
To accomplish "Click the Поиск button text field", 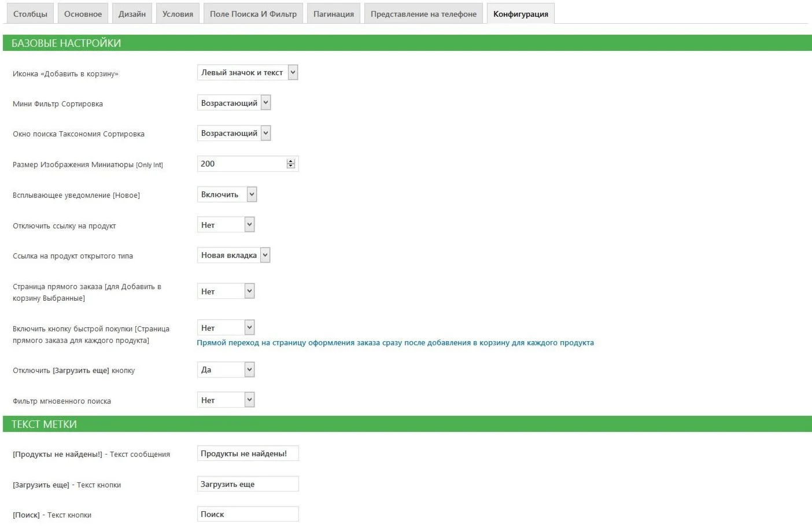I will [x=248, y=513].
